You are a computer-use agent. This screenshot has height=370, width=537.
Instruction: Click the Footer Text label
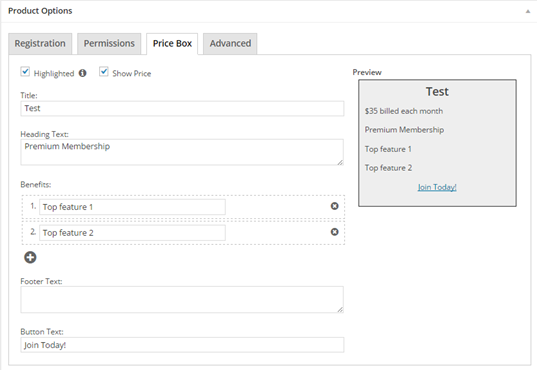point(41,281)
